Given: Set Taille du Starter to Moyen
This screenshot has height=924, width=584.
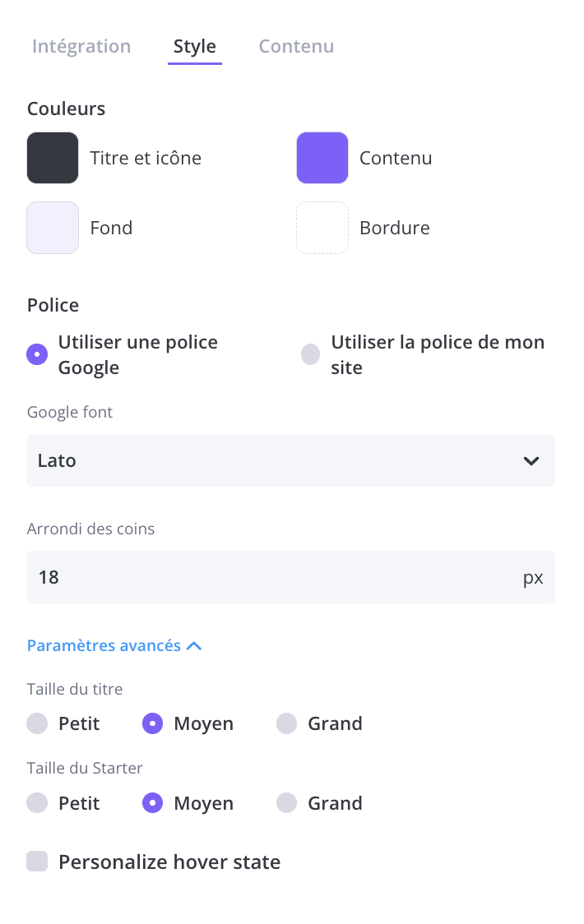Looking at the screenshot, I should pyautogui.click(x=152, y=803).
